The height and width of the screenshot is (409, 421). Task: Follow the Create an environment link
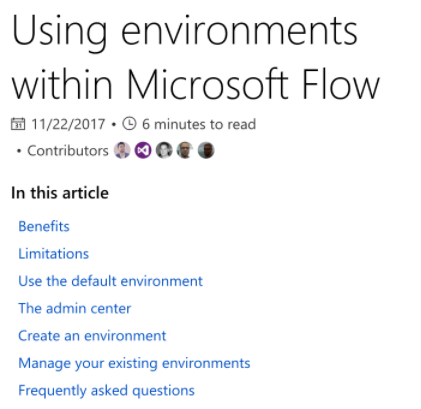92,336
